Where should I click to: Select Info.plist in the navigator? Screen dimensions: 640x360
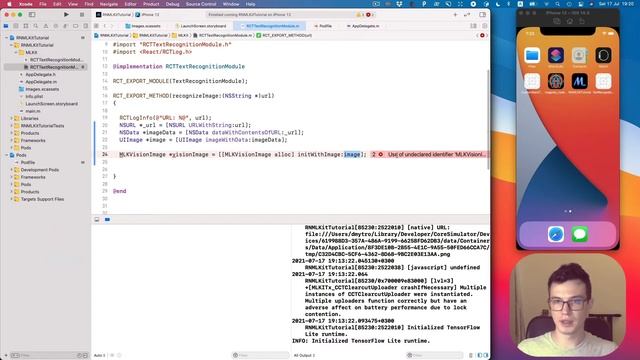coord(34,96)
